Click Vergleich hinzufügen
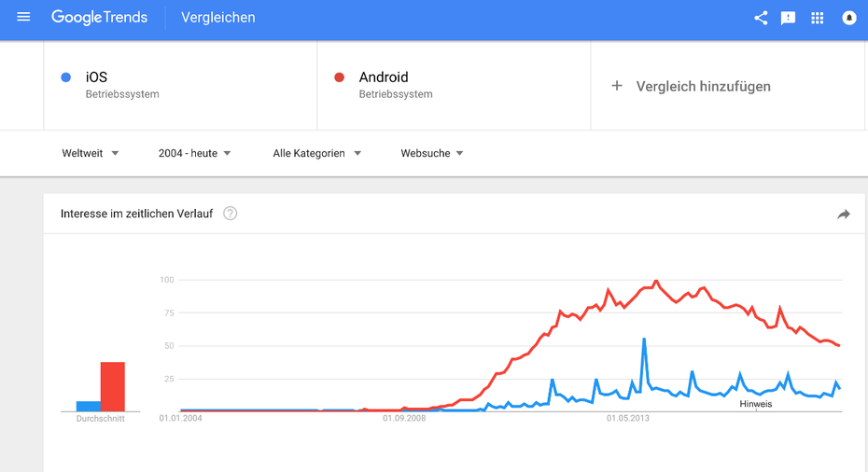The image size is (868, 472). tap(703, 86)
